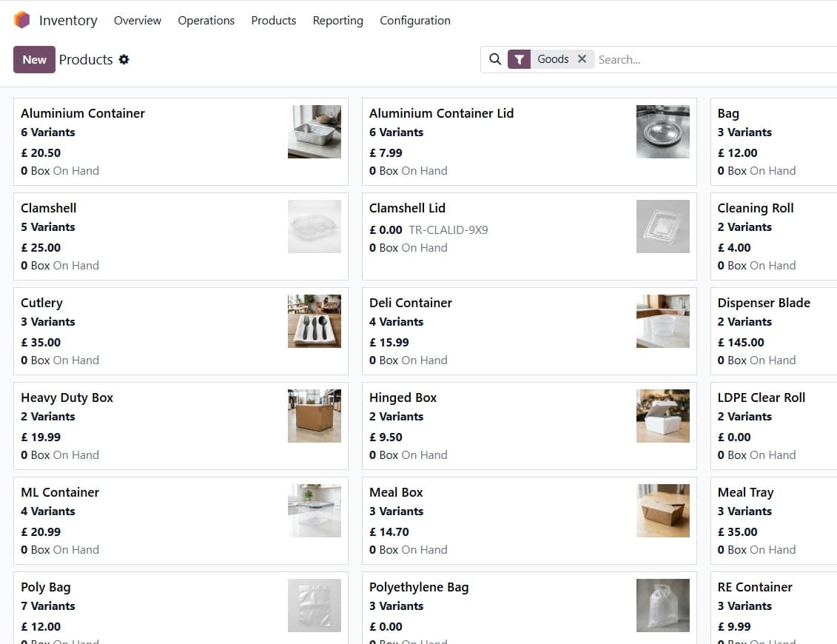Click the £ 7.99 price text
Image resolution: width=837 pixels, height=644 pixels.
coord(386,152)
